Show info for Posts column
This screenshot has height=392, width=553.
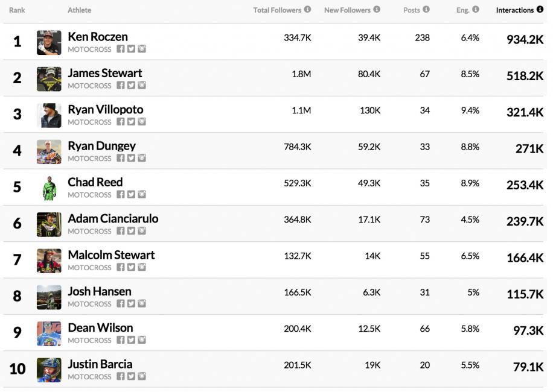[426, 10]
